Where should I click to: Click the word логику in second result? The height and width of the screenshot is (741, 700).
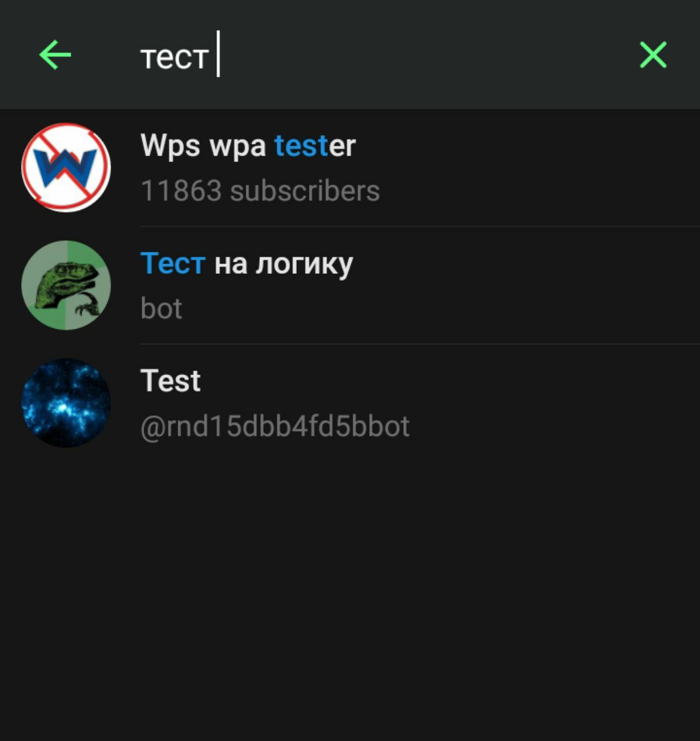(304, 265)
